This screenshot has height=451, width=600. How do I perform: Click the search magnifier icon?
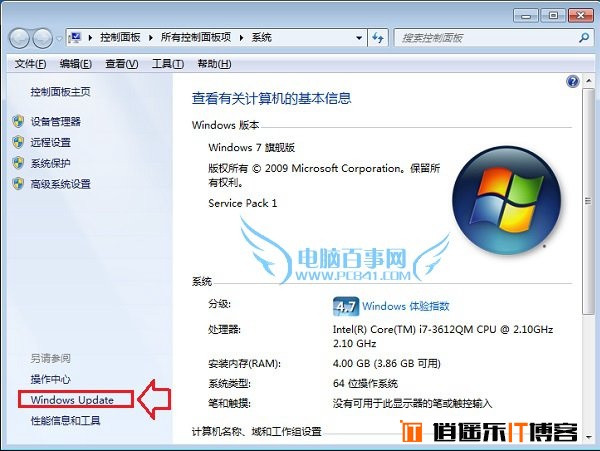coord(584,37)
